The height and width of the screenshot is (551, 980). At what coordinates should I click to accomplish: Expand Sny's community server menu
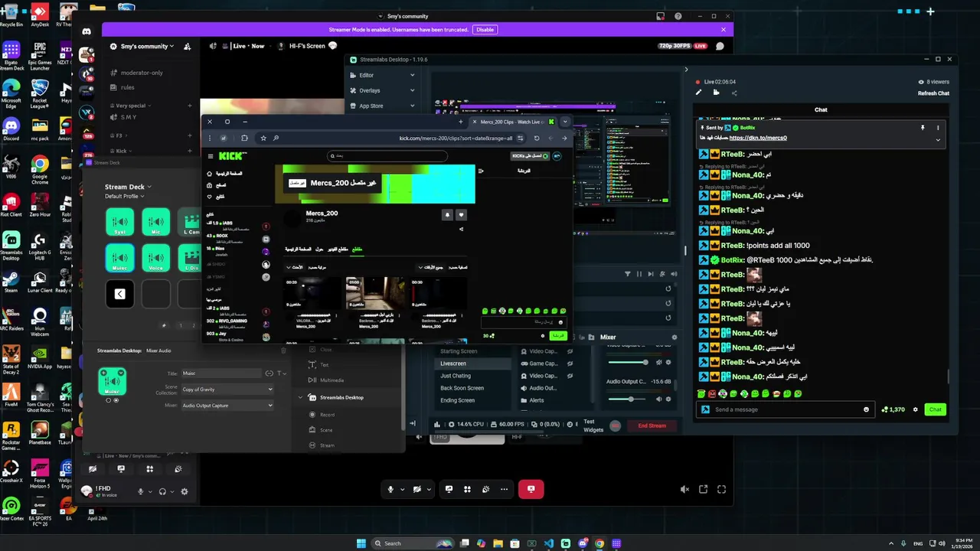[143, 46]
